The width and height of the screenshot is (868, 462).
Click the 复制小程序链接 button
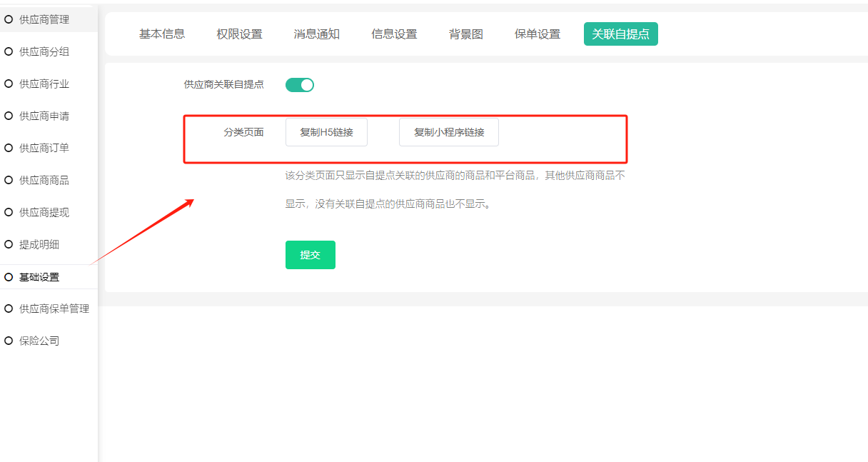448,132
